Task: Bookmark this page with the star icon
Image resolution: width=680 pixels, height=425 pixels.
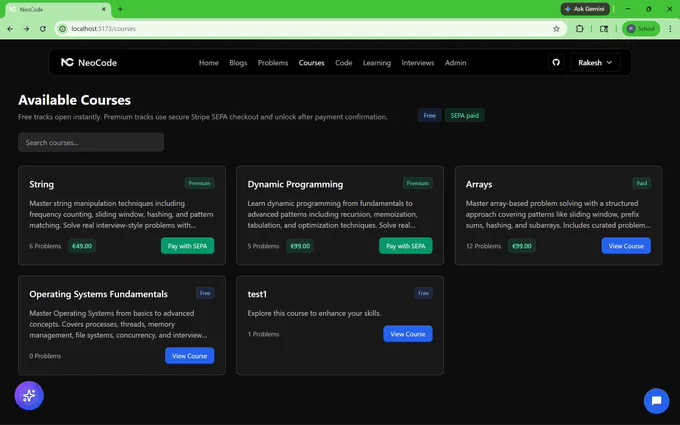Action: click(x=556, y=29)
